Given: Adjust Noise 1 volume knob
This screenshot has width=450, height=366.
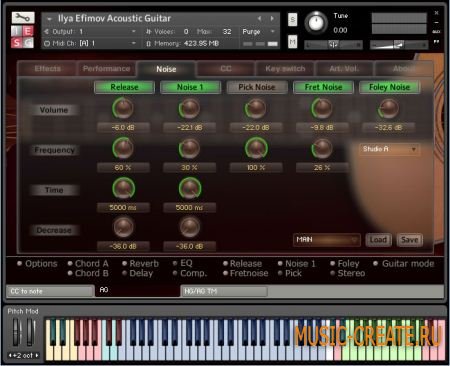Looking at the screenshot, I should 189,108.
